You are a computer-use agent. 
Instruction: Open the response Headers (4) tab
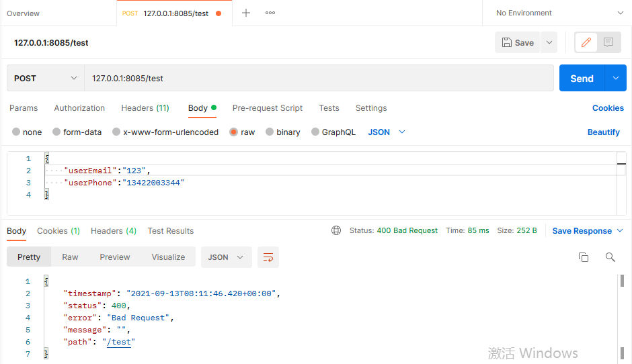point(114,231)
